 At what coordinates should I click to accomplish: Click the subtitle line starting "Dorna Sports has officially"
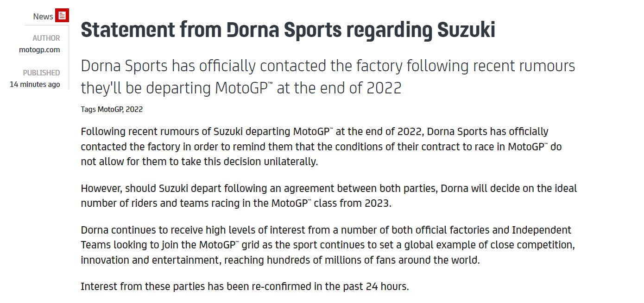[328, 66]
